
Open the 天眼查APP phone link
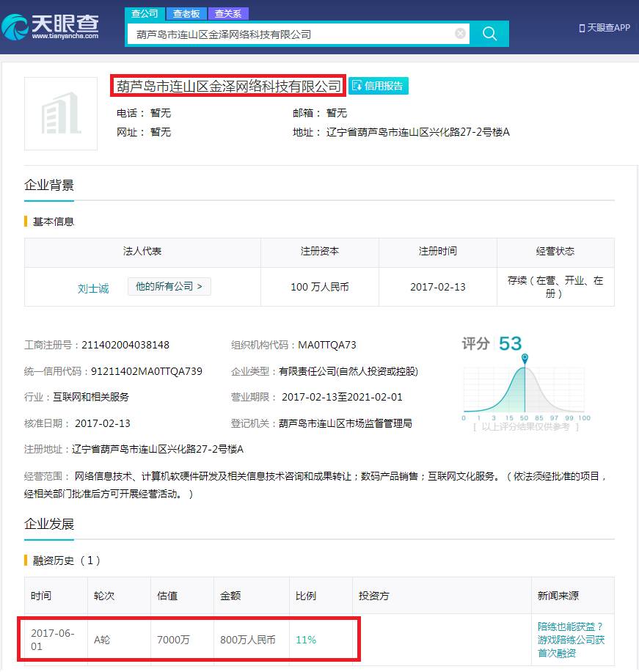(x=604, y=28)
